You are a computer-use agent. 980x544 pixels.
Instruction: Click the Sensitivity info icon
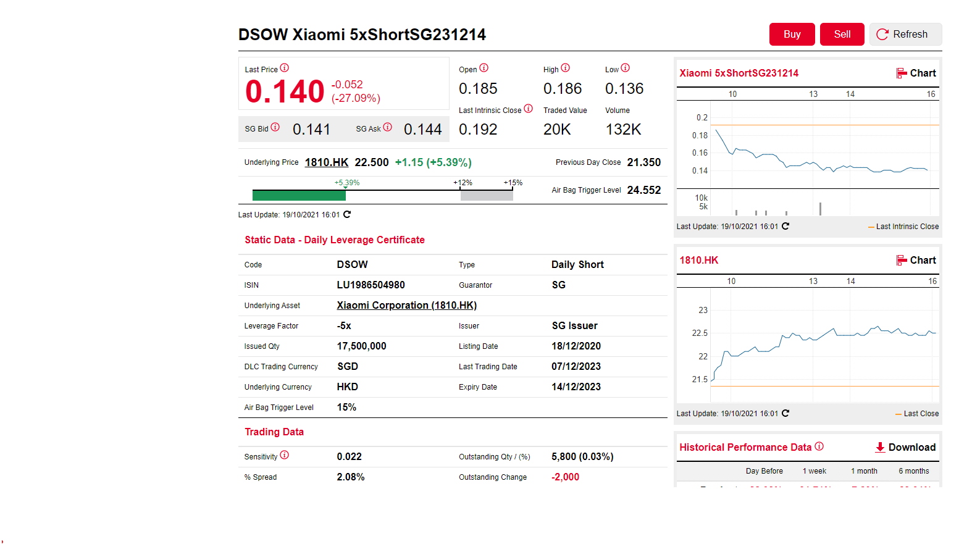coord(285,455)
